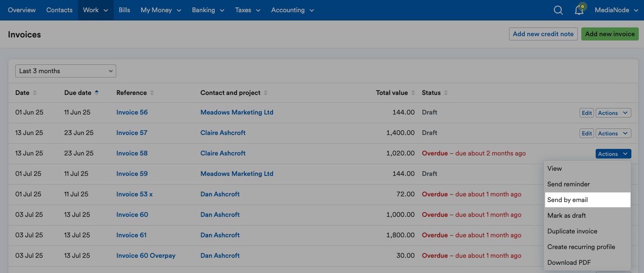Screen dimensions: 644x273
Task: Open the MediaNode account menu
Action: 616,10
